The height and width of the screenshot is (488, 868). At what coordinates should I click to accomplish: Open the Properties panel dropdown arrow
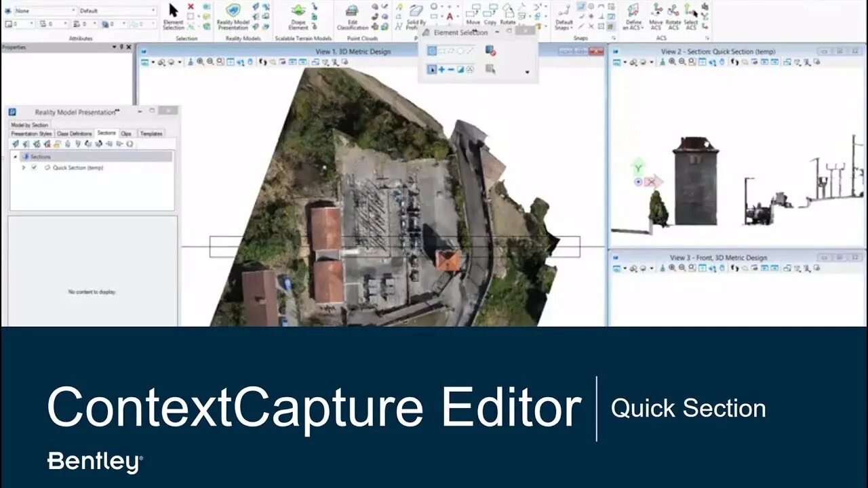click(x=114, y=47)
